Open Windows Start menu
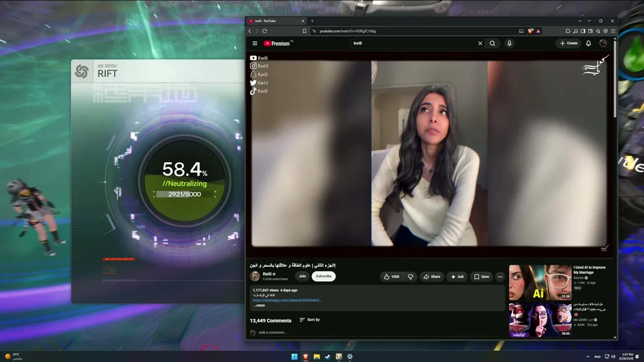 tap(294, 356)
